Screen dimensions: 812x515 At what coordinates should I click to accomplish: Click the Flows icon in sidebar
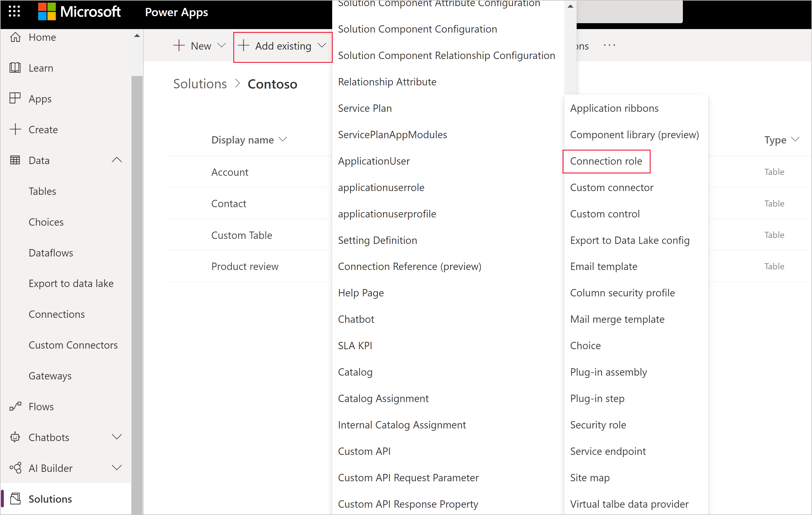[16, 406]
